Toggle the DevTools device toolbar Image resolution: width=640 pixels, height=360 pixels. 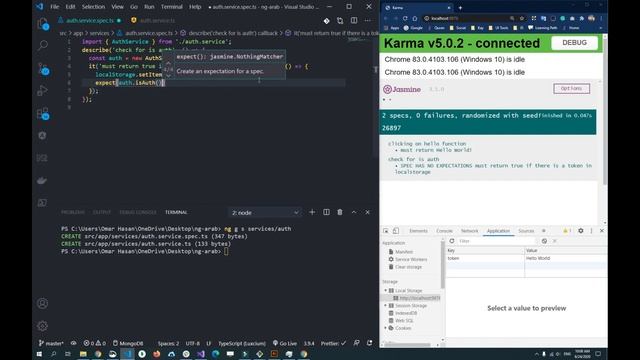click(396, 231)
